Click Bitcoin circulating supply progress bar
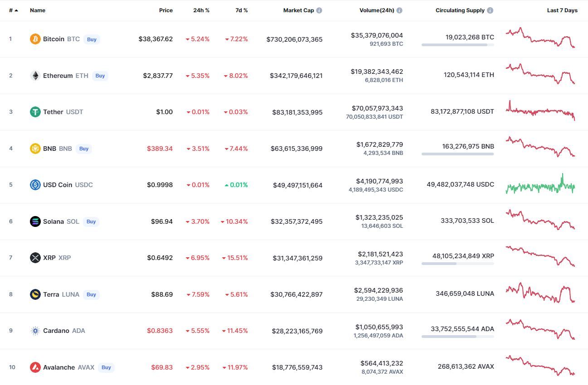The image size is (588, 385). [458, 45]
